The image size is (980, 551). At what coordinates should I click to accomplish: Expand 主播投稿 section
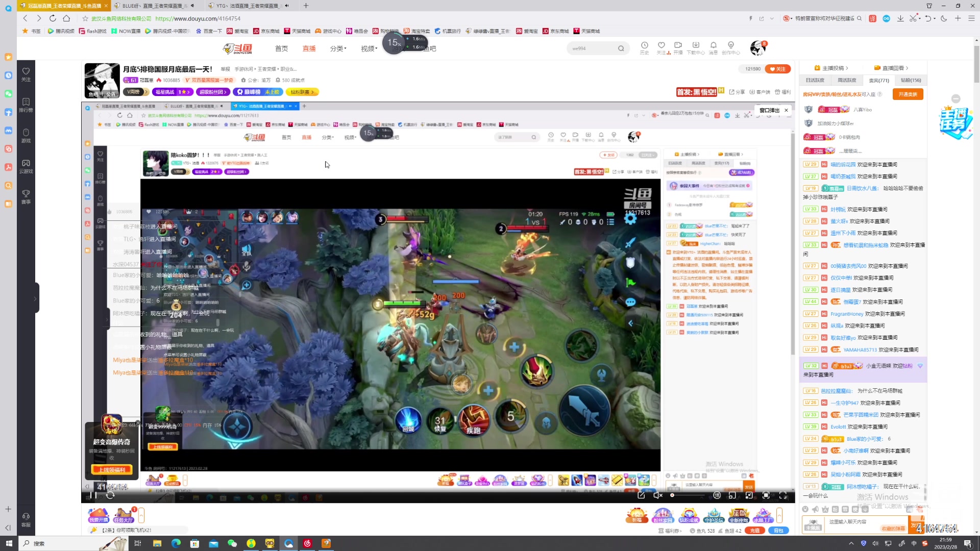coord(831,68)
